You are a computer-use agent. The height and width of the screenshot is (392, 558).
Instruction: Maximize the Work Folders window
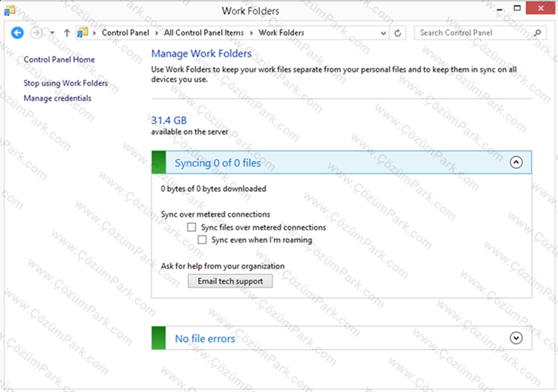[517, 8]
